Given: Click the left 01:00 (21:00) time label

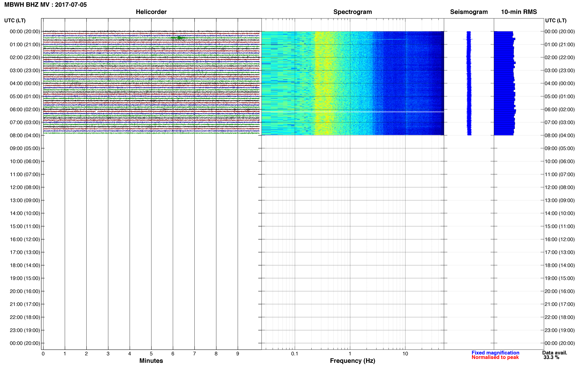Looking at the screenshot, I should (25, 45).
